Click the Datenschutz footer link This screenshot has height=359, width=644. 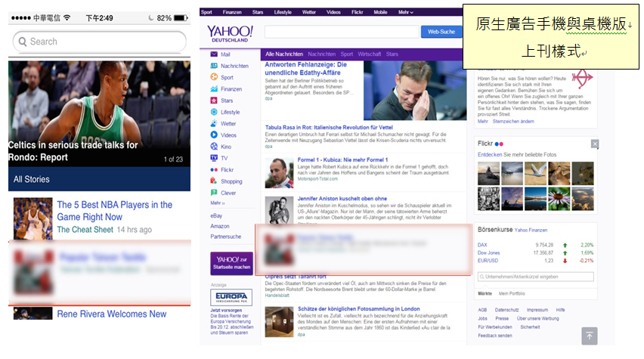pyautogui.click(x=507, y=310)
